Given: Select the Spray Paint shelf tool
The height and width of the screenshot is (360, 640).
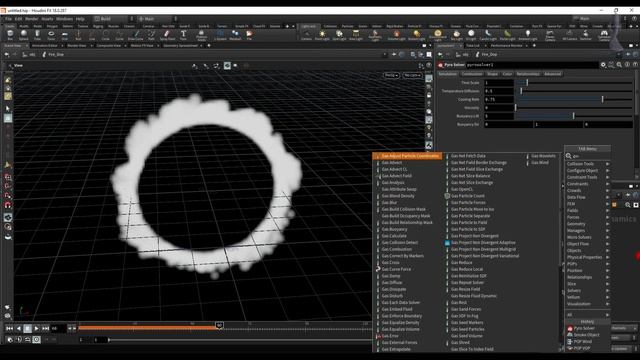Looking at the screenshot, I should pyautogui.click(x=167, y=35).
